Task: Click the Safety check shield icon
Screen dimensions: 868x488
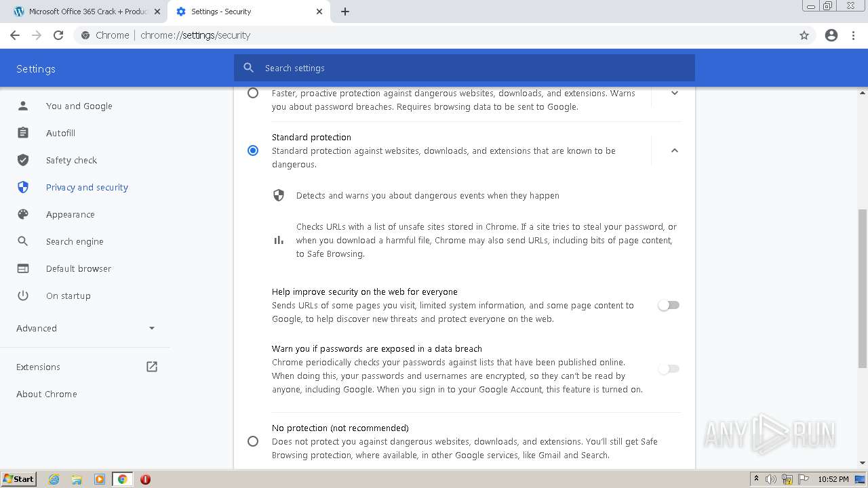Action: [x=23, y=160]
